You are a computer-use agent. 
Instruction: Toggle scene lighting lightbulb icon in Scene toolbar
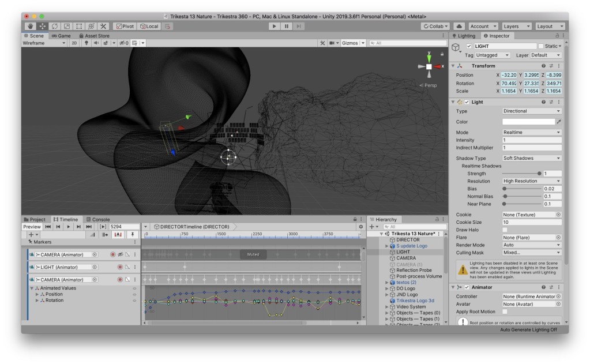[87, 43]
